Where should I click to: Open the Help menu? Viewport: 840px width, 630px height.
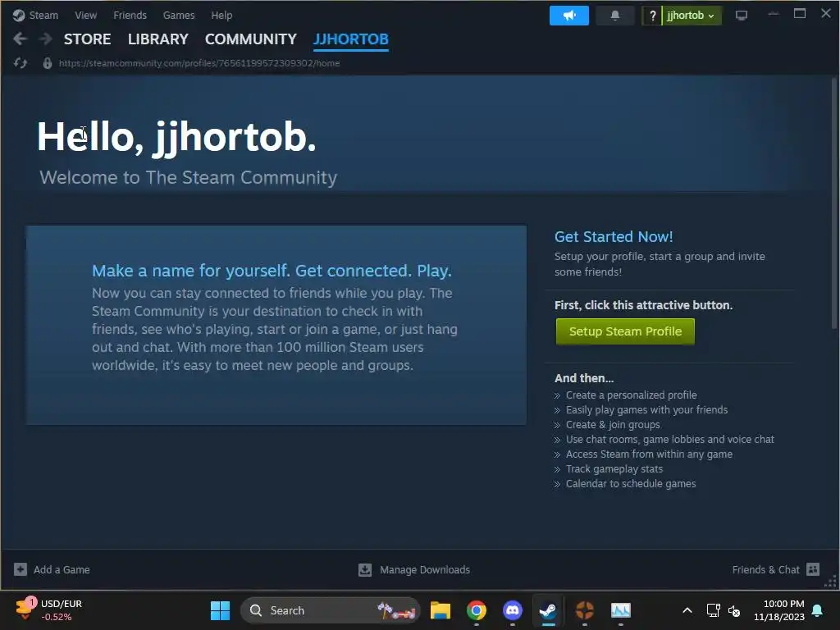click(221, 15)
